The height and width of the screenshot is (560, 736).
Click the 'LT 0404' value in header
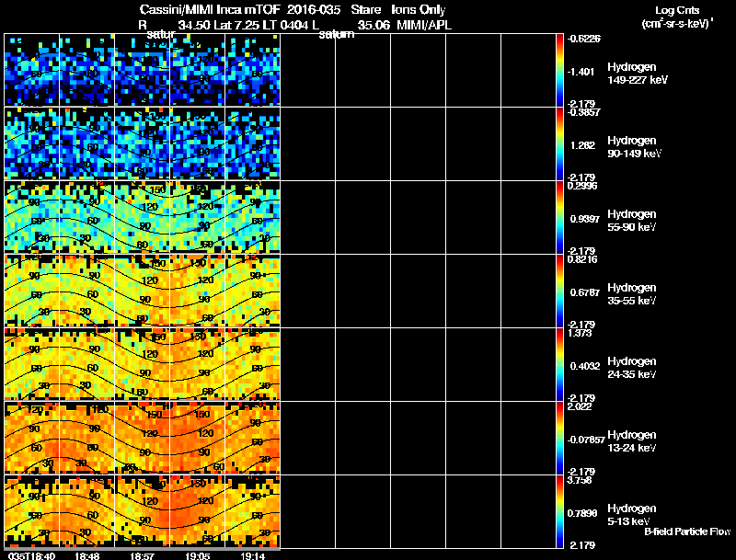(286, 25)
